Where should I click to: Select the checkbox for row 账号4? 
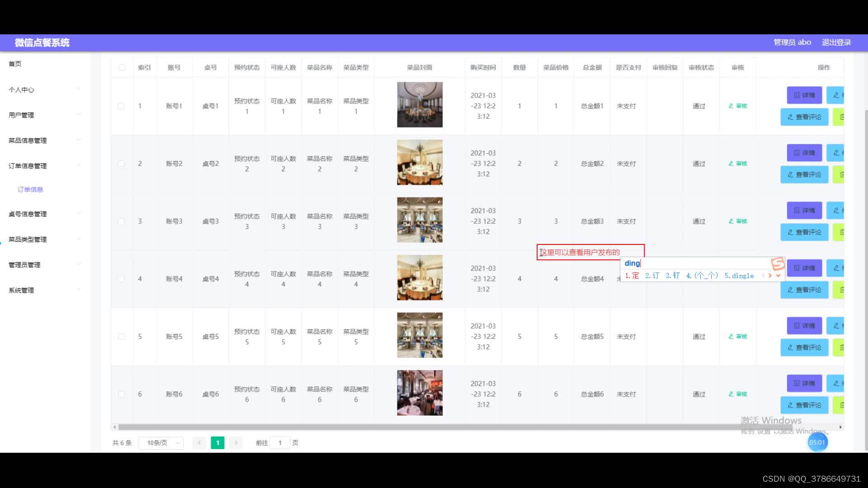pos(121,279)
